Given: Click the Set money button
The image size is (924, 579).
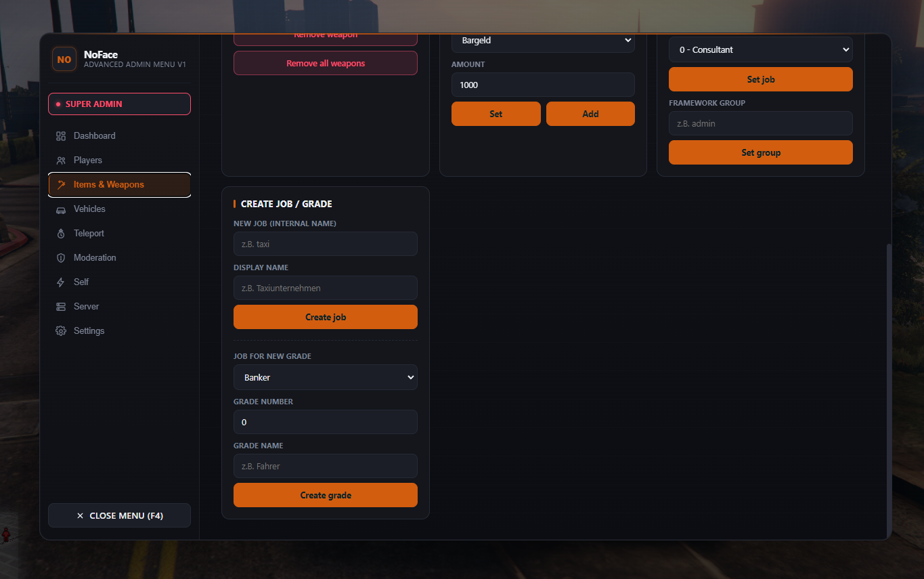Looking at the screenshot, I should click(496, 114).
